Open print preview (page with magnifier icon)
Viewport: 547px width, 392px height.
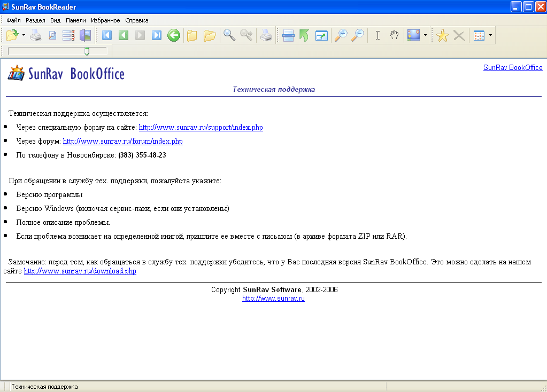pos(52,35)
